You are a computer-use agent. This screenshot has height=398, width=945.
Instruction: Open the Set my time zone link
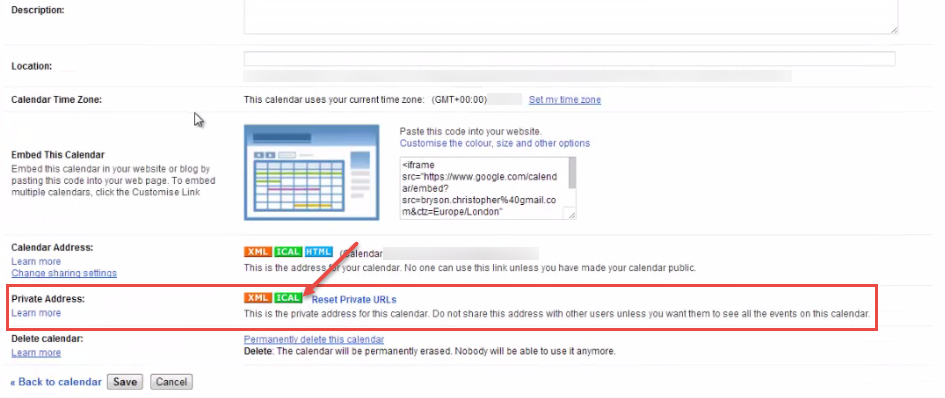click(565, 100)
